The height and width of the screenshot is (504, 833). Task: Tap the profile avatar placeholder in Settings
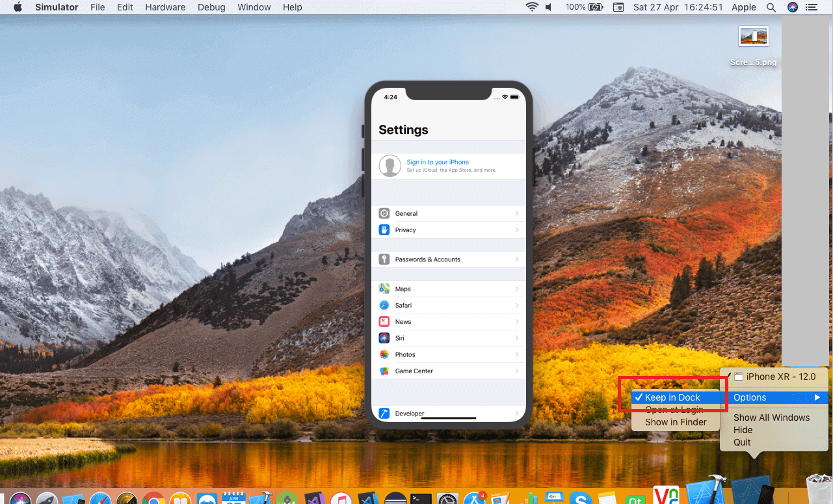pyautogui.click(x=390, y=166)
